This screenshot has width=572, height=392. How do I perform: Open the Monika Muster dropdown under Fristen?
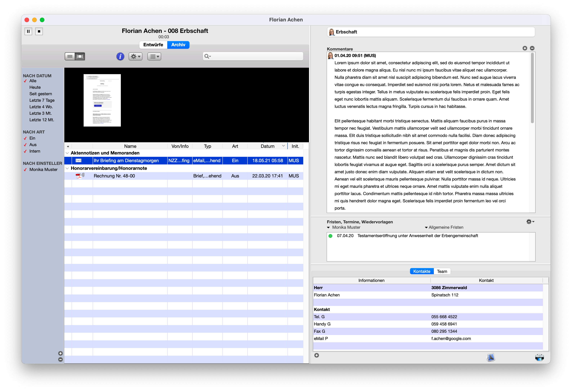(x=343, y=228)
